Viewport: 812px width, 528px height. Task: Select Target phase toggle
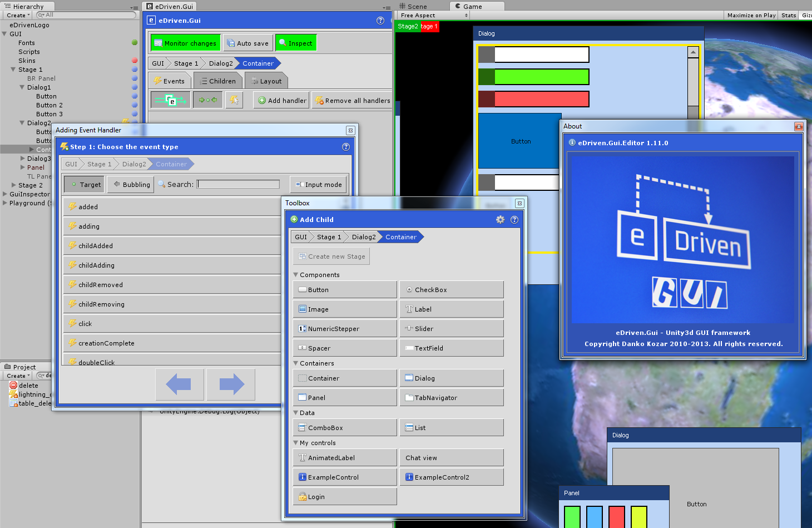point(84,184)
